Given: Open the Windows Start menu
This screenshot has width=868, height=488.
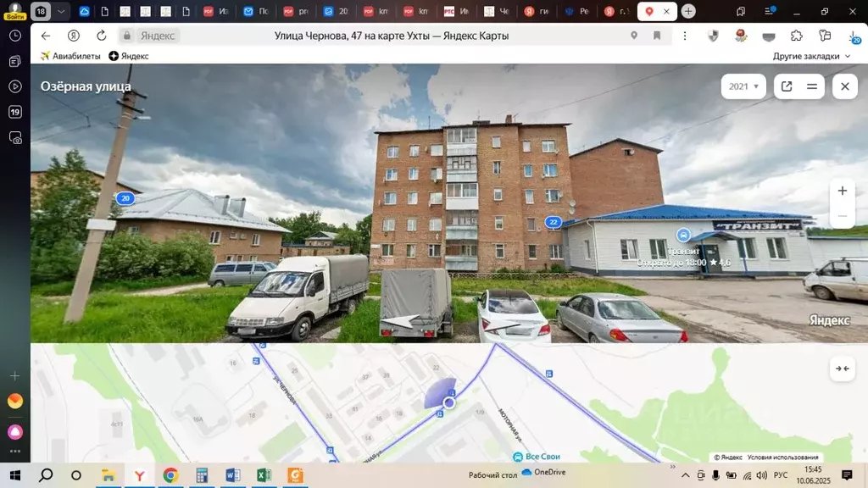Looking at the screenshot, I should pyautogui.click(x=15, y=475).
